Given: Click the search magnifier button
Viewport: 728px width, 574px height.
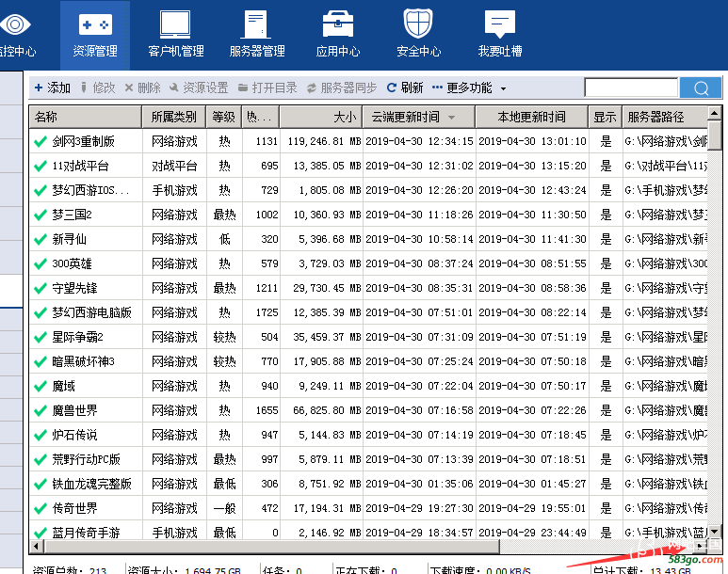Looking at the screenshot, I should tap(701, 88).
